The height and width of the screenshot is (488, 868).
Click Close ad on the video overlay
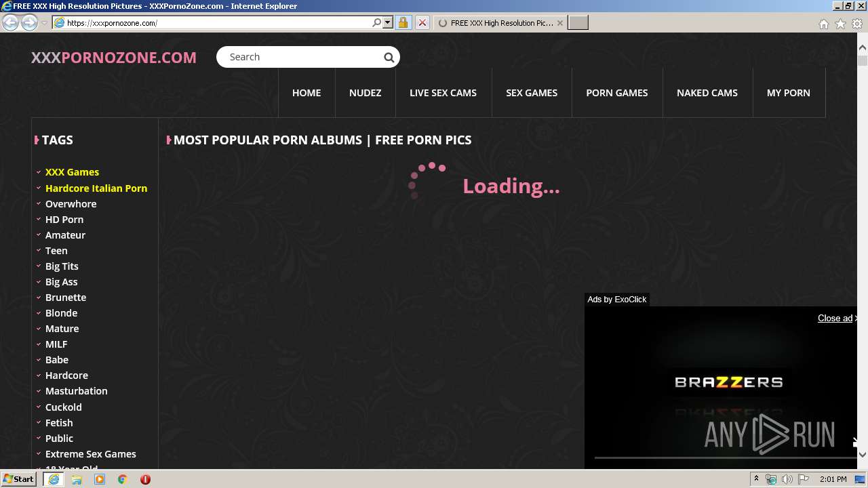point(835,319)
